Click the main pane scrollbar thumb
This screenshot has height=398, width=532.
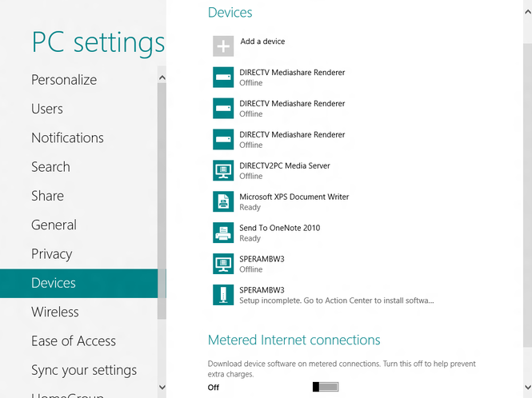(527, 195)
